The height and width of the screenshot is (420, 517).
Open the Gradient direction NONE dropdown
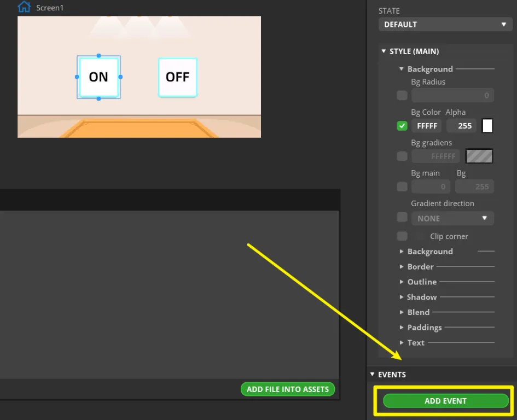pos(452,218)
